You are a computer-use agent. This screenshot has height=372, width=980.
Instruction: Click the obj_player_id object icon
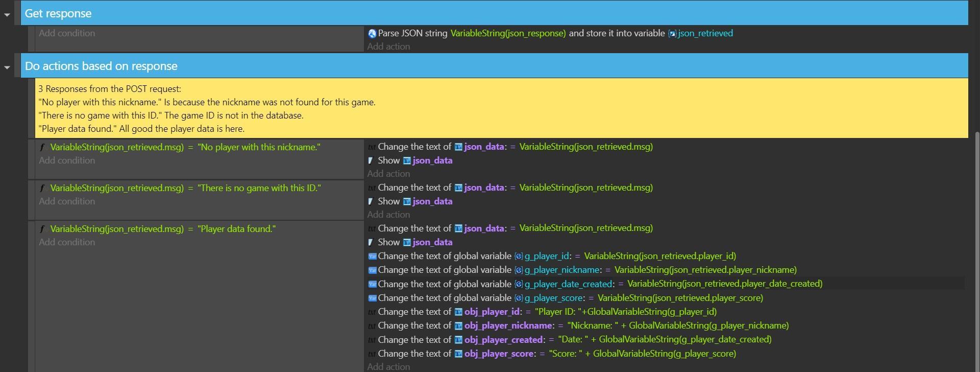tap(458, 312)
